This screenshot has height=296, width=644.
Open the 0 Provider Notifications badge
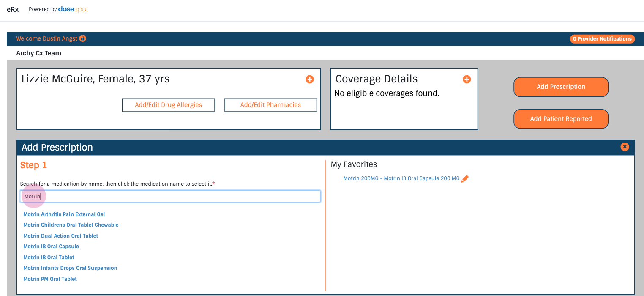[602, 39]
